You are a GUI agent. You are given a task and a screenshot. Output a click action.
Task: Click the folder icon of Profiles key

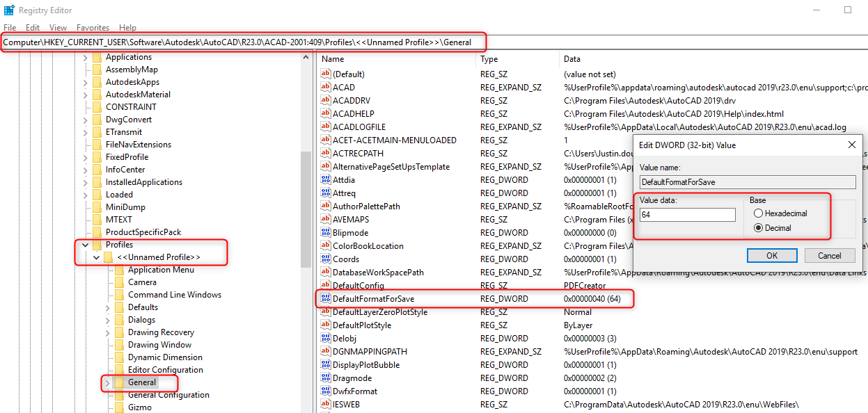(97, 245)
